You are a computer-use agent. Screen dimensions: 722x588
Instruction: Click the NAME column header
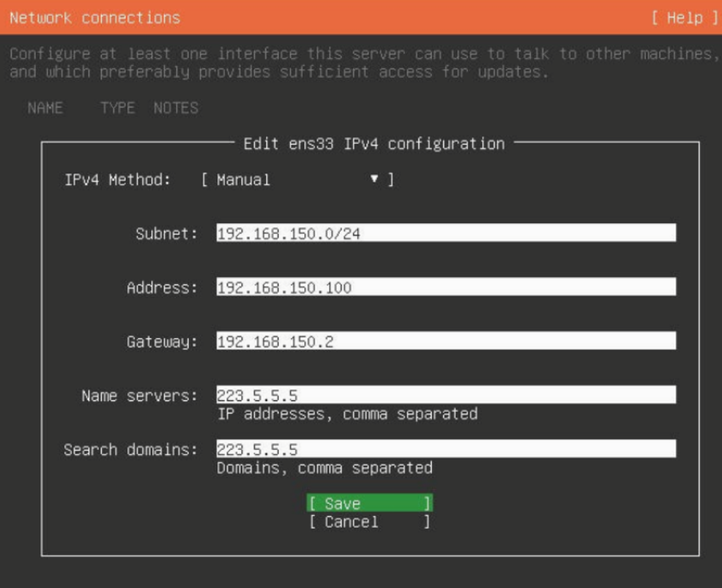pos(45,108)
